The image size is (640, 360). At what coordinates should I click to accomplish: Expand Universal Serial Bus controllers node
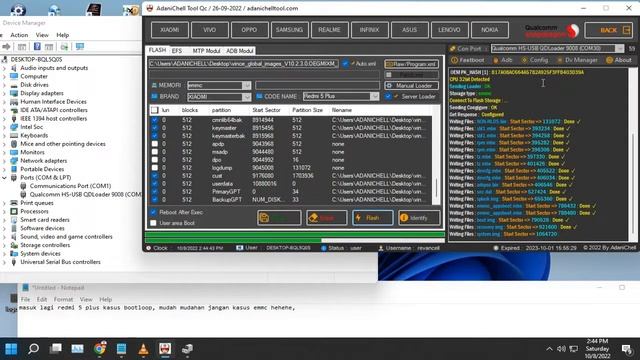pyautogui.click(x=4, y=262)
